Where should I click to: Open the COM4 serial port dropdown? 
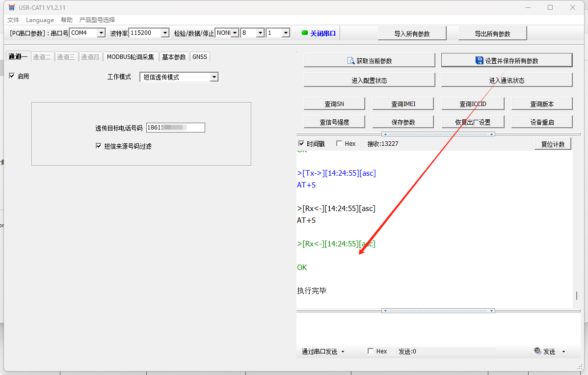(101, 33)
